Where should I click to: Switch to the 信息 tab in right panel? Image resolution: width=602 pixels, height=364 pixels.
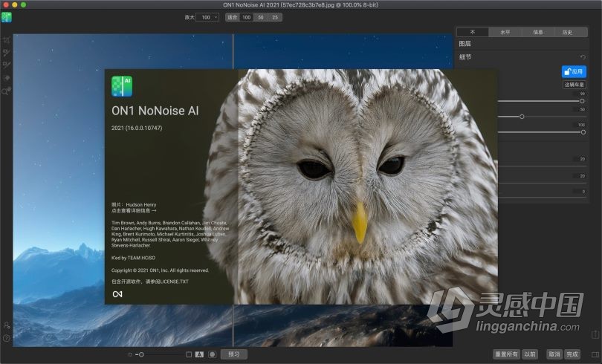click(538, 32)
